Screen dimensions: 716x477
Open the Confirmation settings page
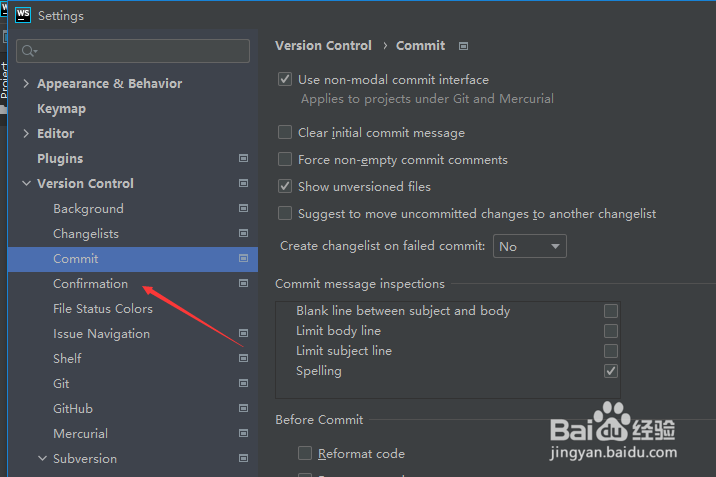coord(90,284)
